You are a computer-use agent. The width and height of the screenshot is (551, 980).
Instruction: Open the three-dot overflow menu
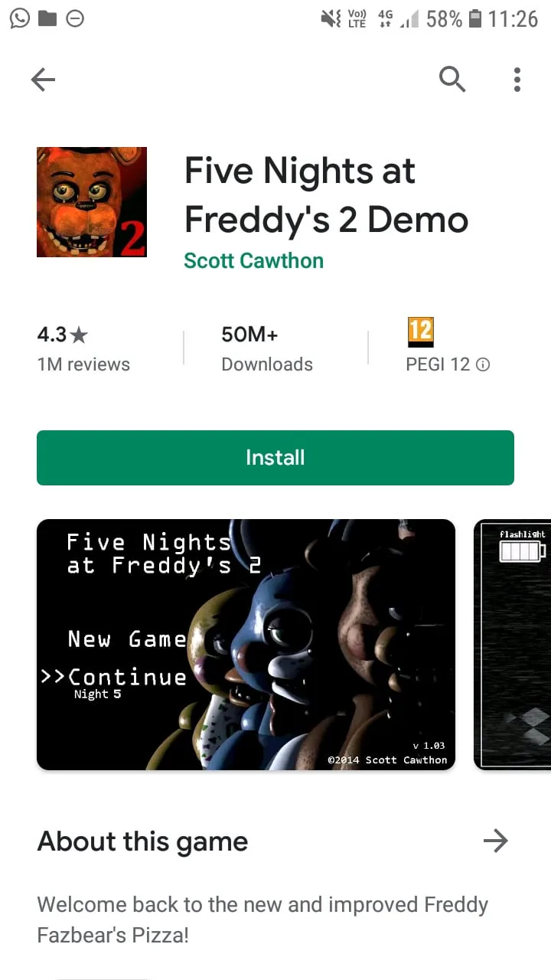point(517,80)
